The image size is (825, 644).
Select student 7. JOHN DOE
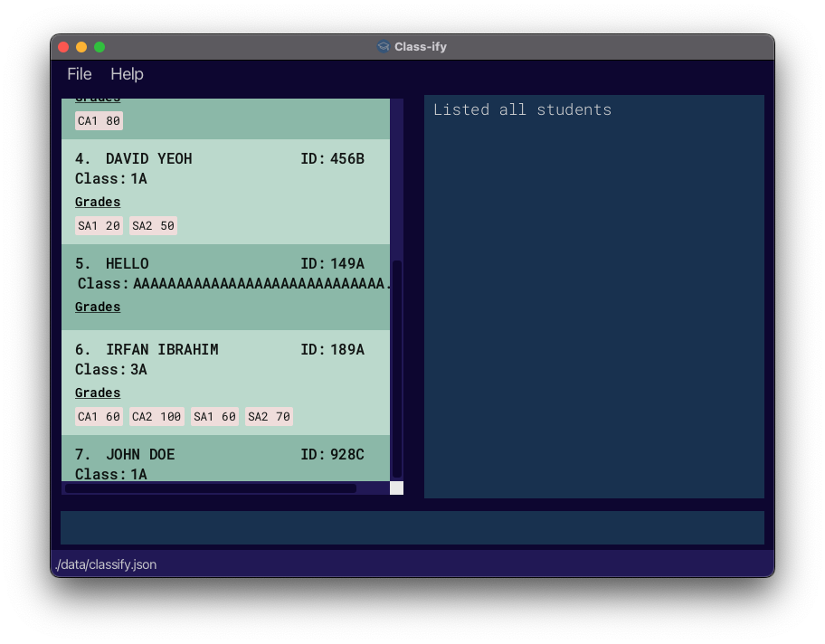tap(226, 458)
